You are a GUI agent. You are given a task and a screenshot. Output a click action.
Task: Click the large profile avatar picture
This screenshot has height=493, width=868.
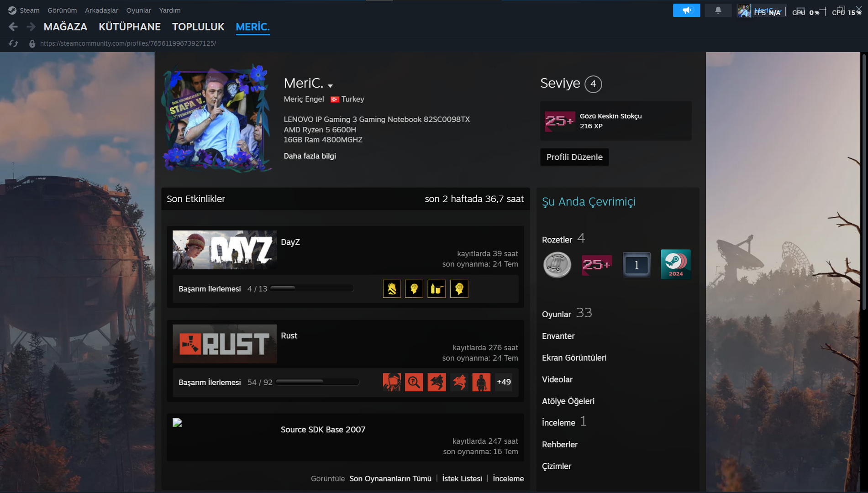pyautogui.click(x=217, y=118)
